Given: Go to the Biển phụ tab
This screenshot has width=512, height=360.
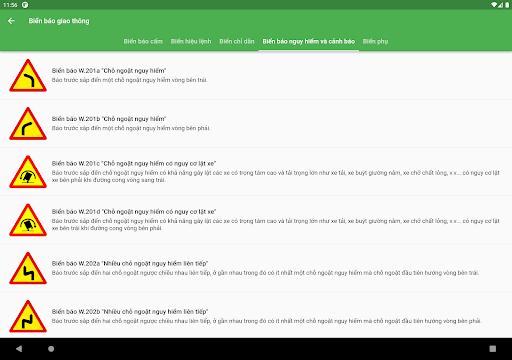Looking at the screenshot, I should point(375,41).
